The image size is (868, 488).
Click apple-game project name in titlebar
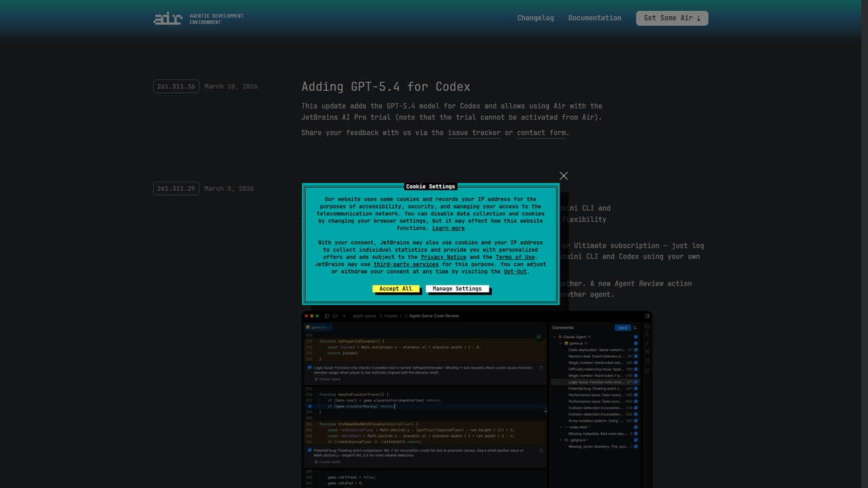(364, 316)
